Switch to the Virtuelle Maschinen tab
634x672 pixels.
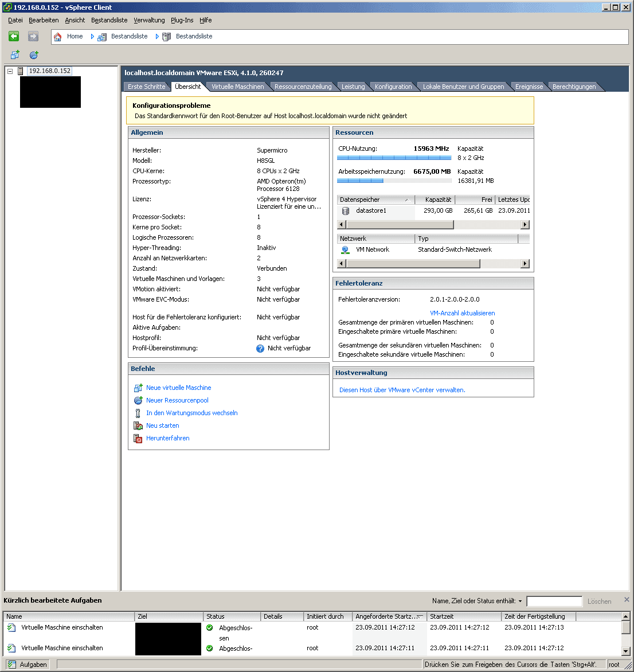[238, 87]
